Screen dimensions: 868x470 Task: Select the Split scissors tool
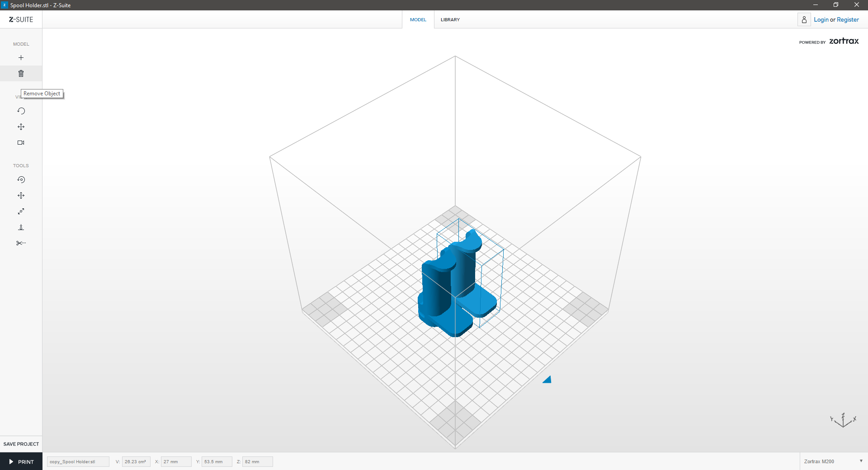[x=21, y=243]
